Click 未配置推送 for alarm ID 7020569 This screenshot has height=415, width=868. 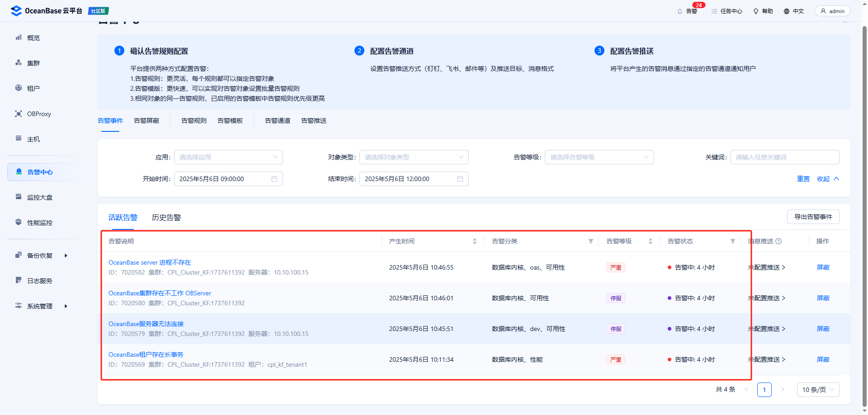(x=767, y=359)
